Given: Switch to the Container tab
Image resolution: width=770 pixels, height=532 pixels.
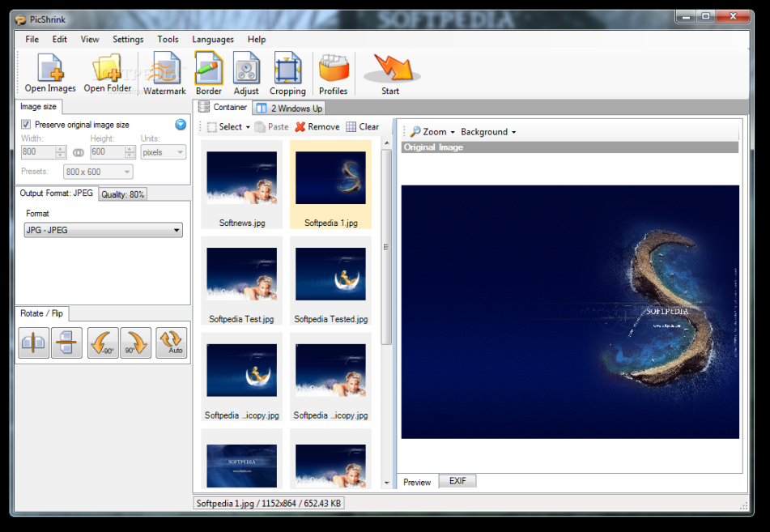Looking at the screenshot, I should 223,107.
